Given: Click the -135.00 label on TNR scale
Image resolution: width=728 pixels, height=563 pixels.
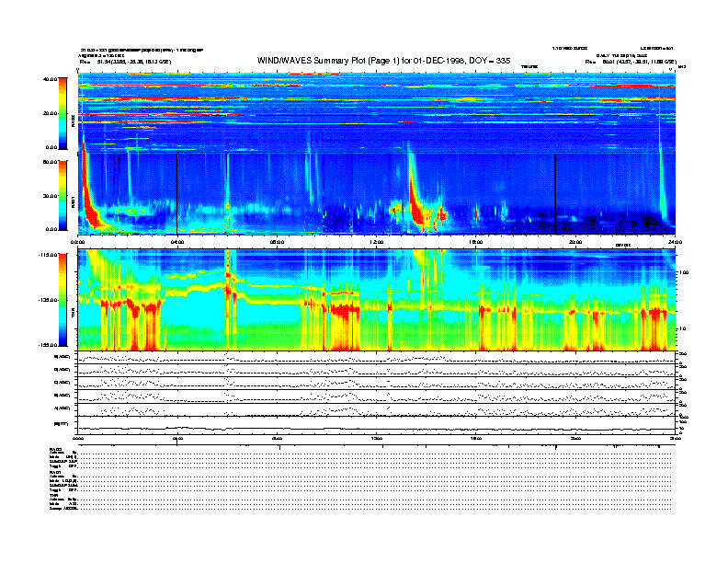Looking at the screenshot, I should tap(49, 300).
